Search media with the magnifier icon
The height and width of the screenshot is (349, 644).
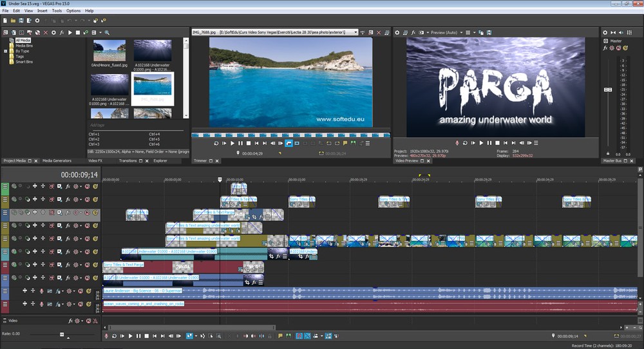pos(107,32)
